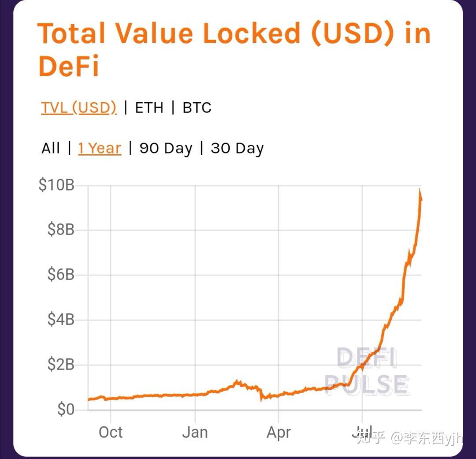Click the $10B axis label

(x=58, y=184)
